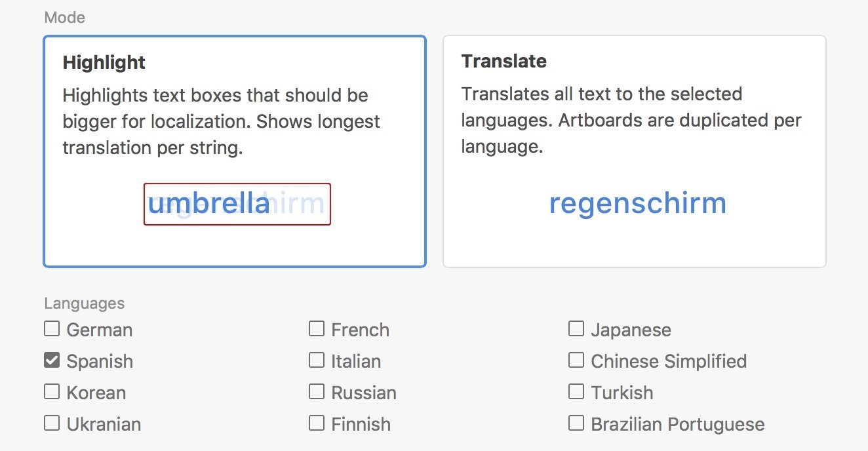Toggle the Italian checkbox
Screen dimensions: 868x451
(x=317, y=360)
